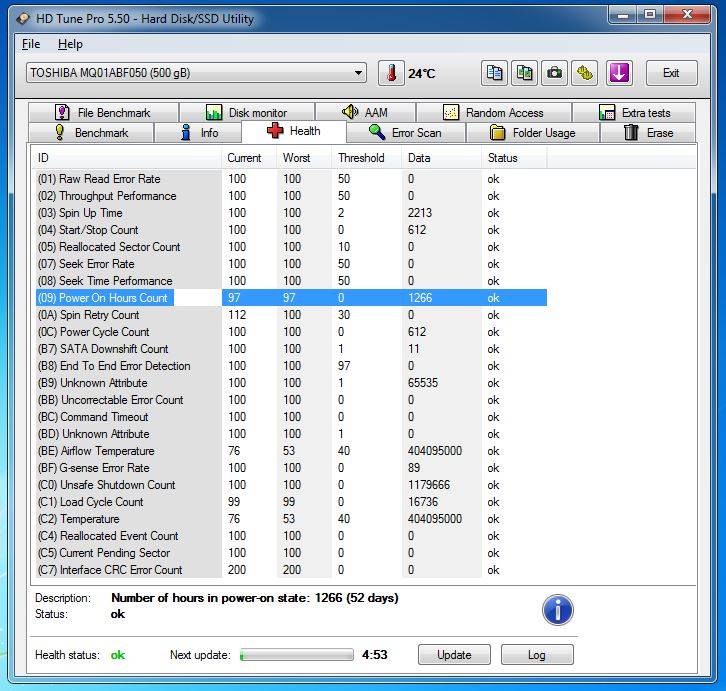Viewport: 726px width, 691px height.
Task: Click the 1179666 data value
Action: (429, 485)
